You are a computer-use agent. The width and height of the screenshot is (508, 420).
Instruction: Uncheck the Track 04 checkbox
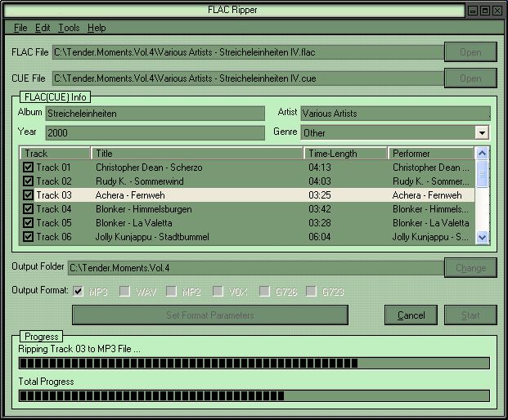[x=28, y=209]
